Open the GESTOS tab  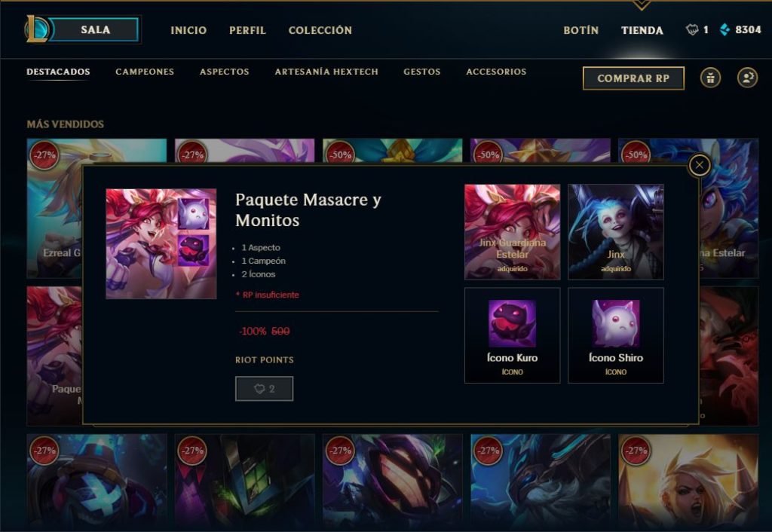(x=422, y=72)
